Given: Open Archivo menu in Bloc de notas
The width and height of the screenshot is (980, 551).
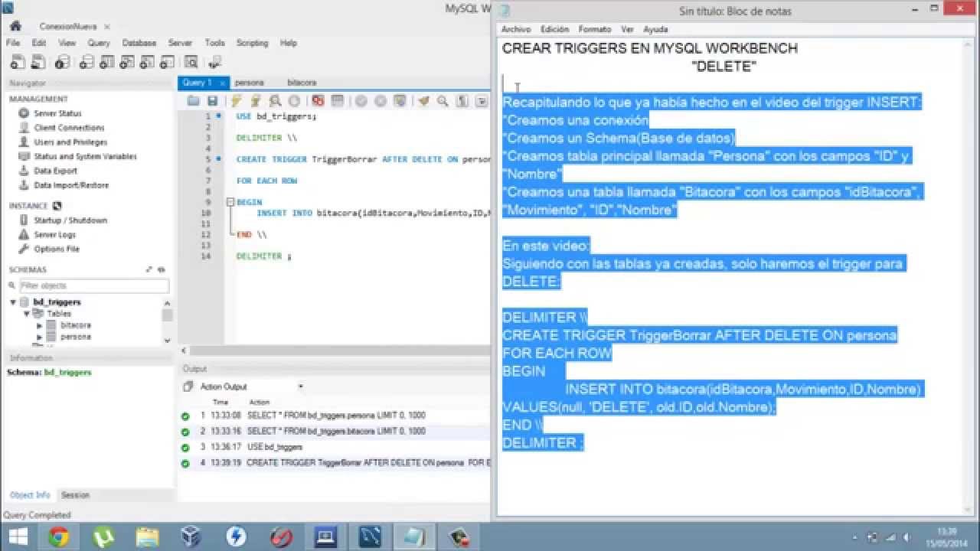Looking at the screenshot, I should coord(515,29).
